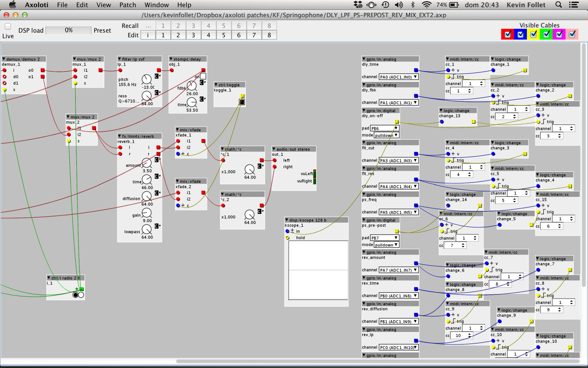
Task: Click the red Visible Cables swatch
Action: (508, 34)
